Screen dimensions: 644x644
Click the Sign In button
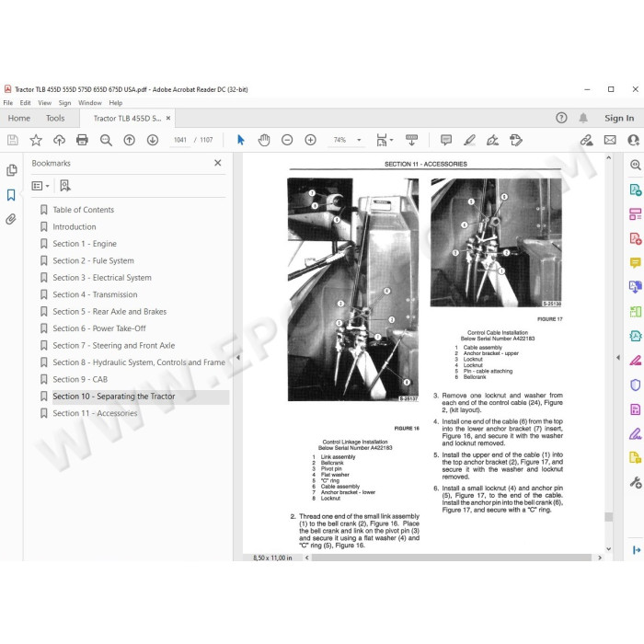[x=619, y=119]
